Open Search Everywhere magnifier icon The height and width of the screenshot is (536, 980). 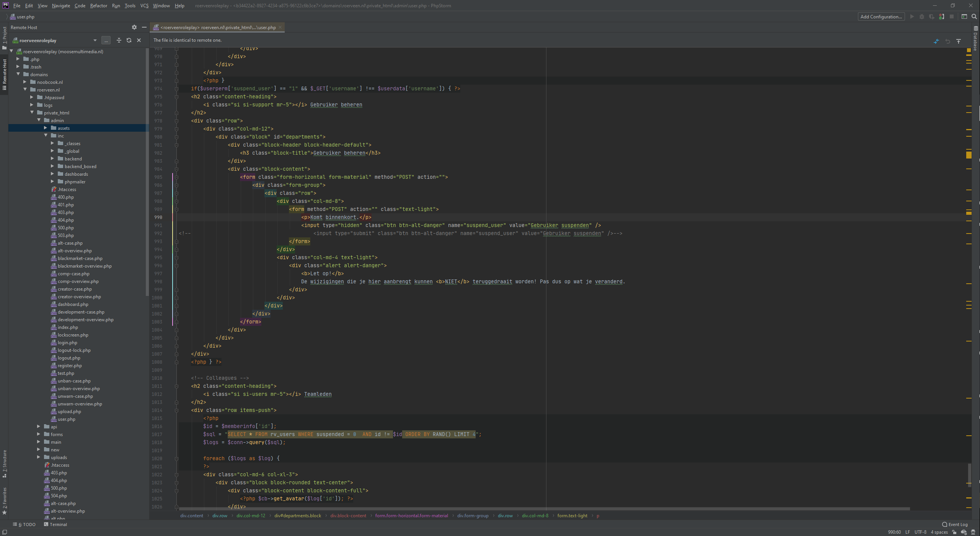pyautogui.click(x=974, y=16)
